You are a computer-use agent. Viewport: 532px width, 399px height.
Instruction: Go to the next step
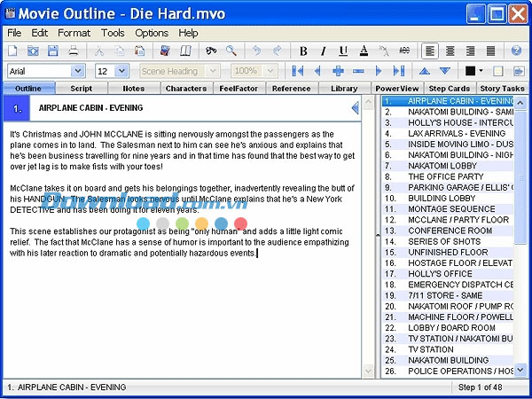tap(379, 71)
